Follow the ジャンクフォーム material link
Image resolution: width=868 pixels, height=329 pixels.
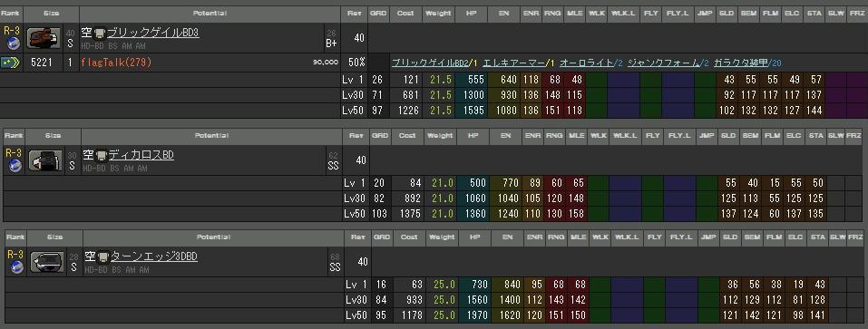(663, 63)
